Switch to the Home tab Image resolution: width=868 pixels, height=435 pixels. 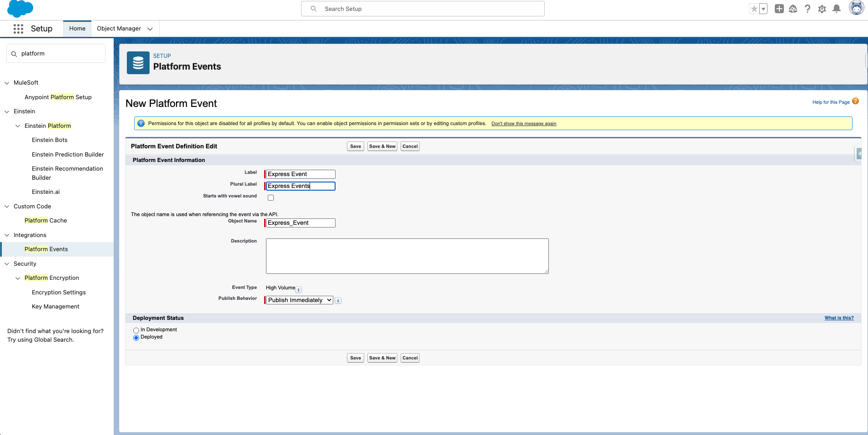(x=77, y=29)
